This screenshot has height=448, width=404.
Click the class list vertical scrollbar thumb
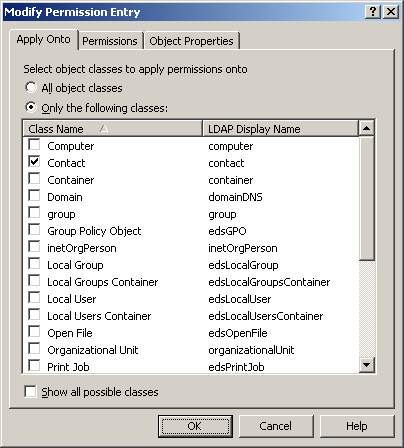pyautogui.click(x=367, y=198)
